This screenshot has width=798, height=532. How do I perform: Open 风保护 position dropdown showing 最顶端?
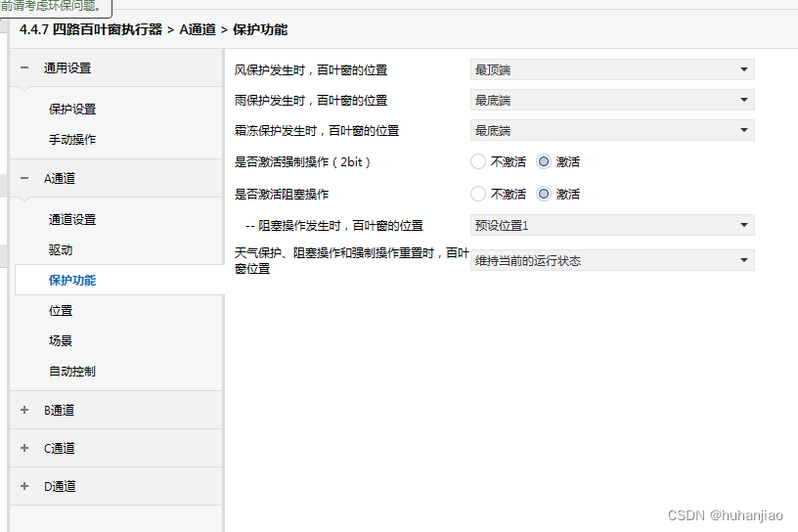(x=611, y=70)
